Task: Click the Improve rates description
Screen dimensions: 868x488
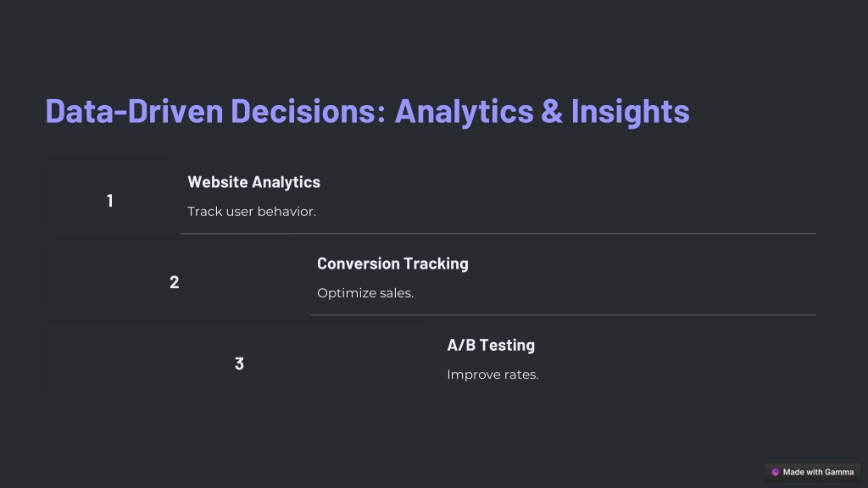Action: [x=492, y=374]
